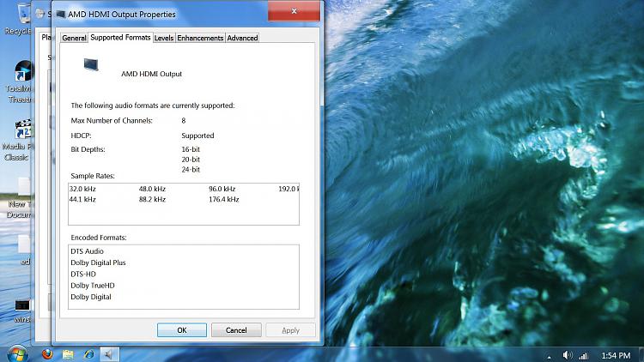The height and width of the screenshot is (362, 644).
Task: Confirm with the OK button
Action: tap(182, 330)
